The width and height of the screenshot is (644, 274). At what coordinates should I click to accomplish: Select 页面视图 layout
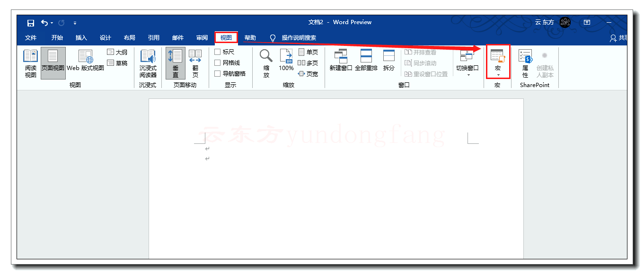coord(53,63)
